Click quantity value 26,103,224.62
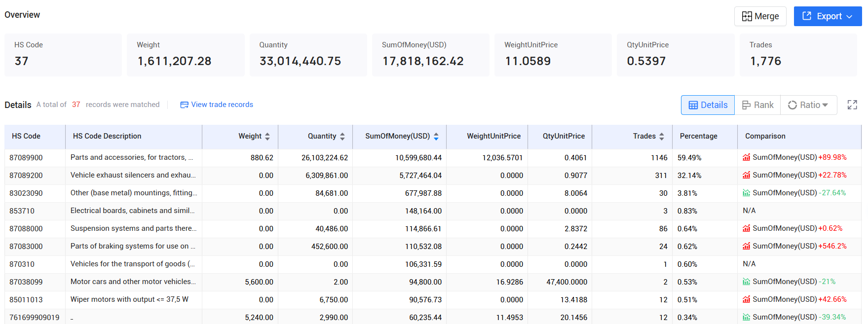 [325, 158]
